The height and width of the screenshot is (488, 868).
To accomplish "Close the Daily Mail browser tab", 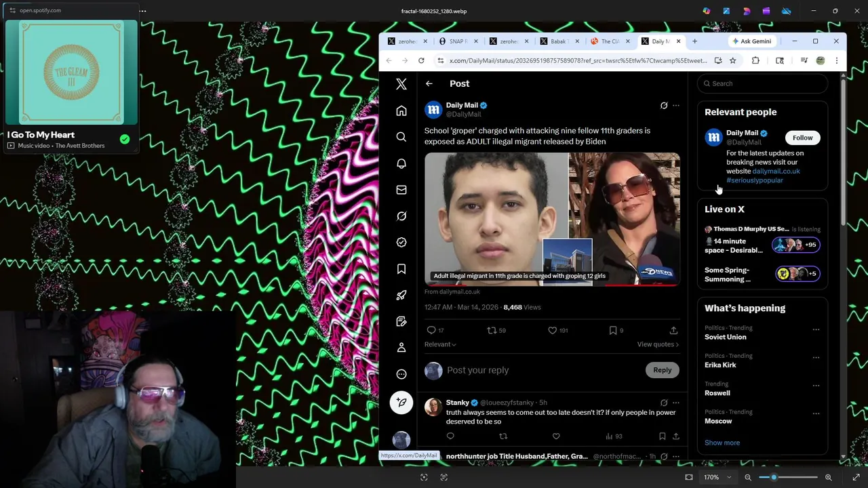I will 678,41.
